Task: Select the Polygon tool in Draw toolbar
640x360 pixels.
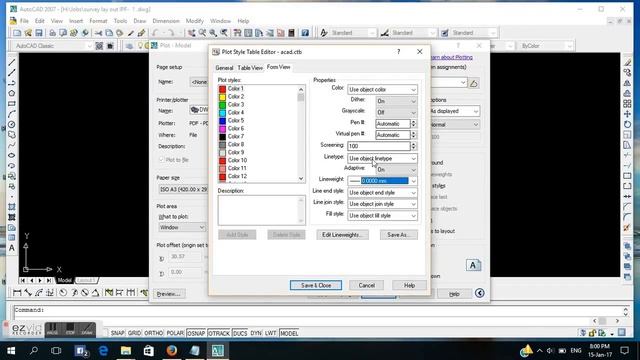Action: click(12, 93)
